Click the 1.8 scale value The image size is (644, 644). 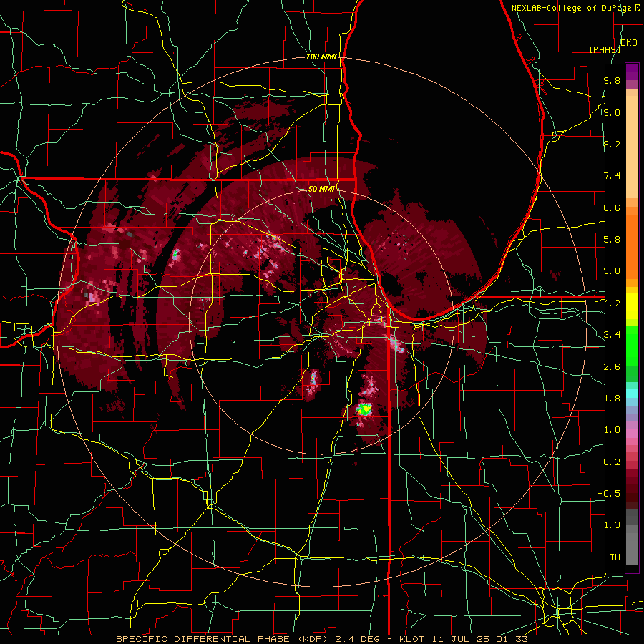612,399
